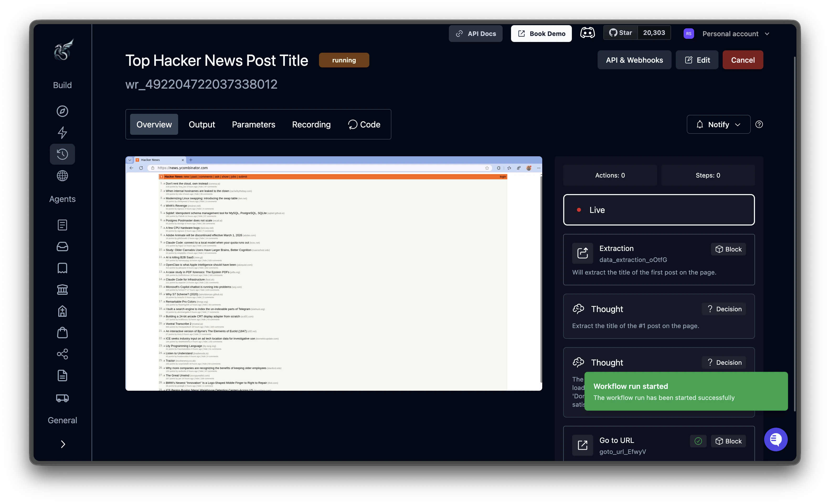
Task: Click the shopping bag agent icon
Action: [62, 332]
